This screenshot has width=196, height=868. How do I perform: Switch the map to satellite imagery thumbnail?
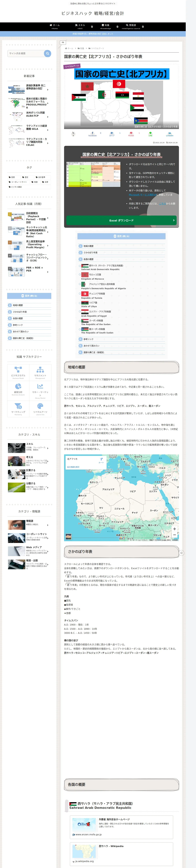click(68, 536)
